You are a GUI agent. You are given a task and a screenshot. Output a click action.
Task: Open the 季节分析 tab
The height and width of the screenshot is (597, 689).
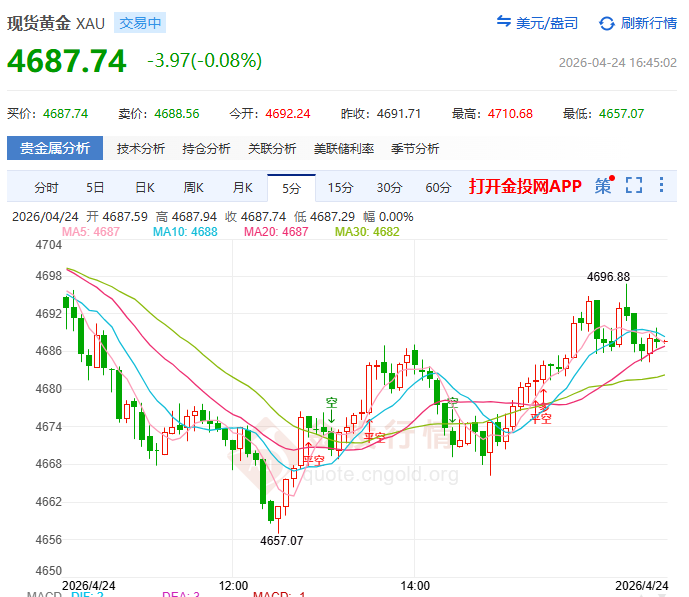415,148
